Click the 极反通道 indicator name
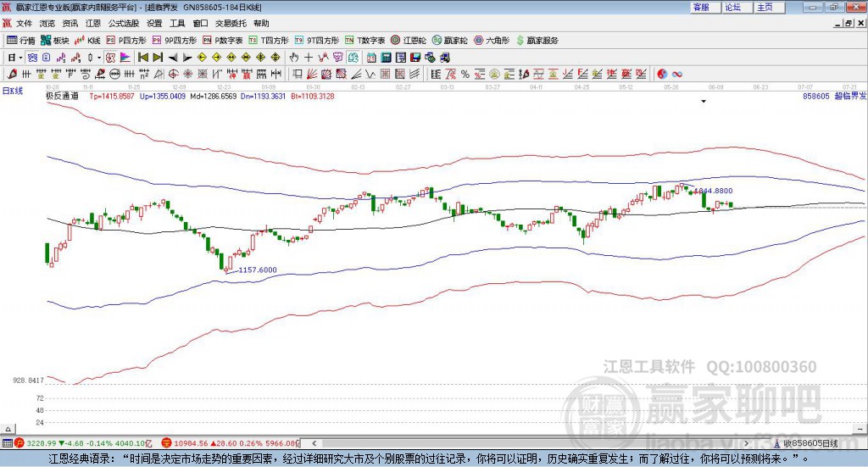868x467 pixels. [62, 96]
